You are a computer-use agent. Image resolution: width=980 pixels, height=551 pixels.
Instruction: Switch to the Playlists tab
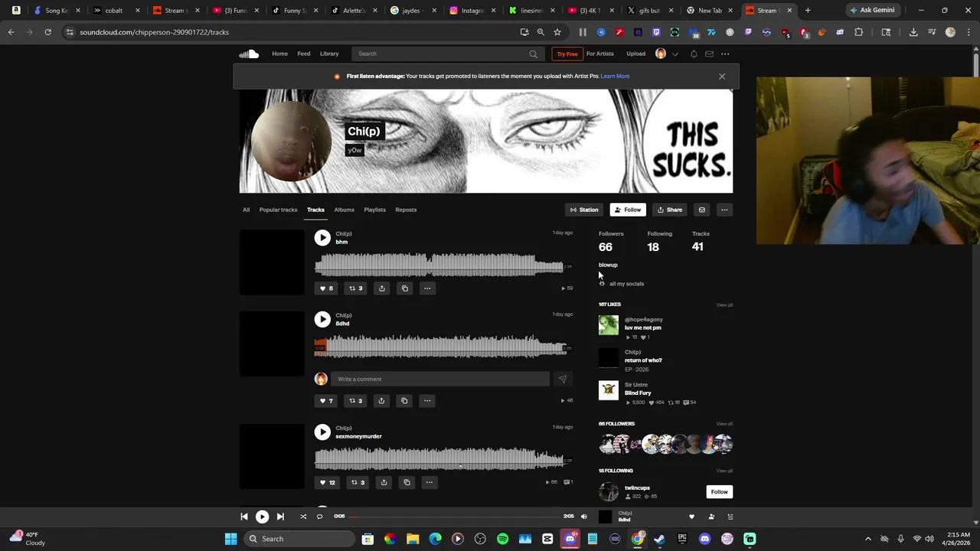[374, 210]
